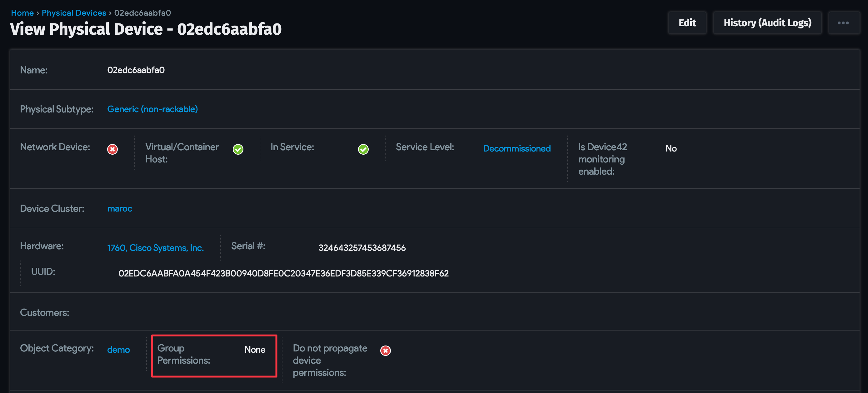Viewport: 868px width, 393px height.
Task: Click the In Service green checkmark icon
Action: [x=363, y=149]
